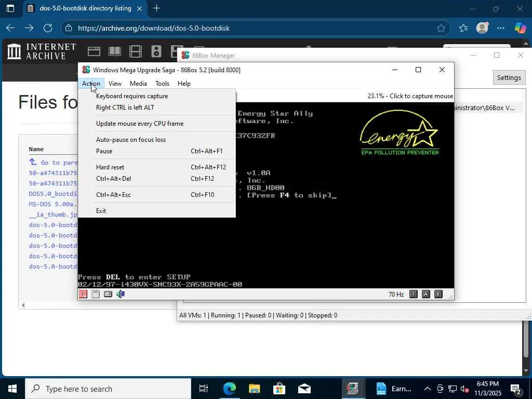Toggle Keyboard requires capture option
Viewport: 532px width, 399px height.
[157, 96]
